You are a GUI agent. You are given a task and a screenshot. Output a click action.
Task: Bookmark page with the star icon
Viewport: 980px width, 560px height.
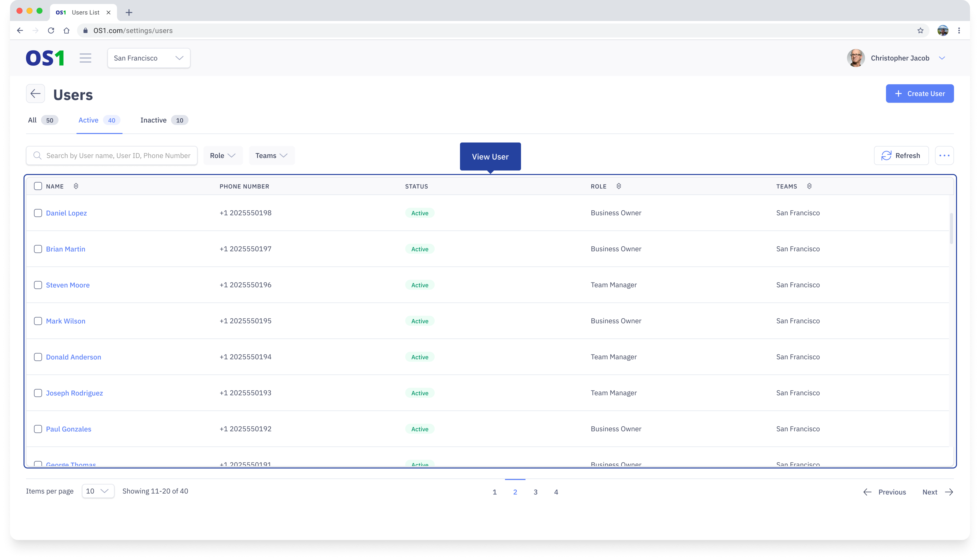[920, 30]
